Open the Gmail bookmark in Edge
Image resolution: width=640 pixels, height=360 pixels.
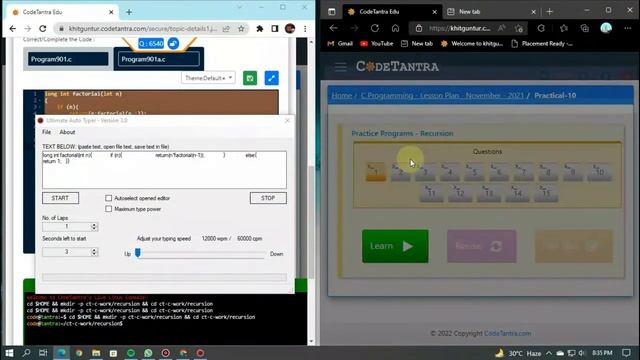[340, 44]
